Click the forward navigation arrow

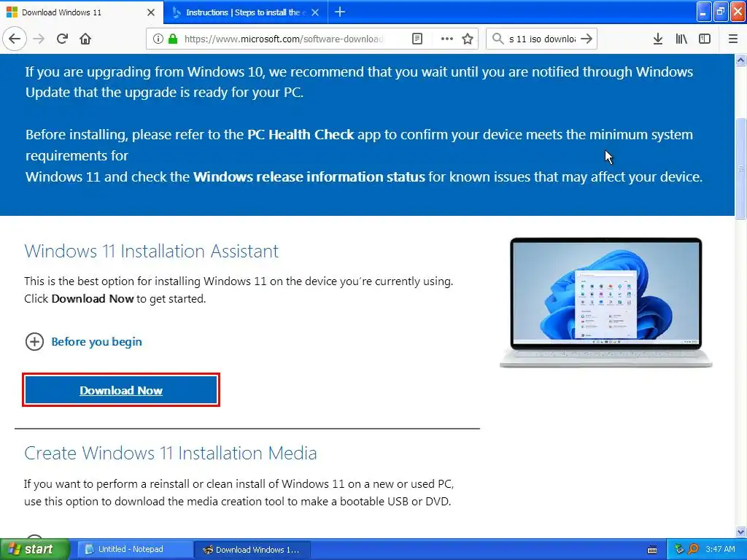(39, 39)
